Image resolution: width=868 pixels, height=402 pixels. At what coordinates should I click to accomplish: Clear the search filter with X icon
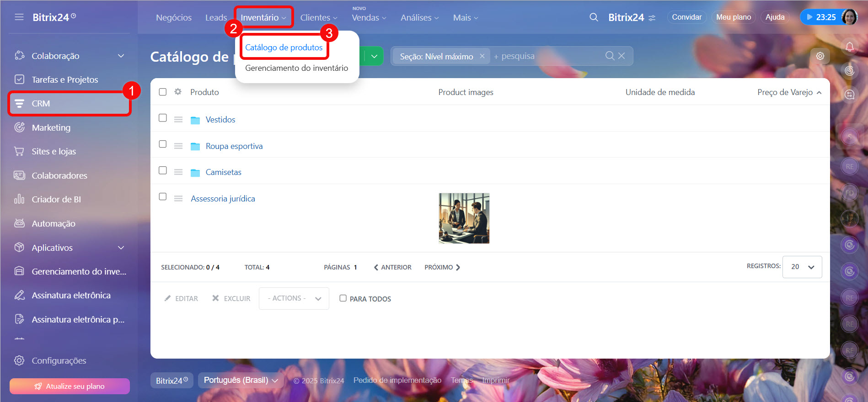coord(622,56)
